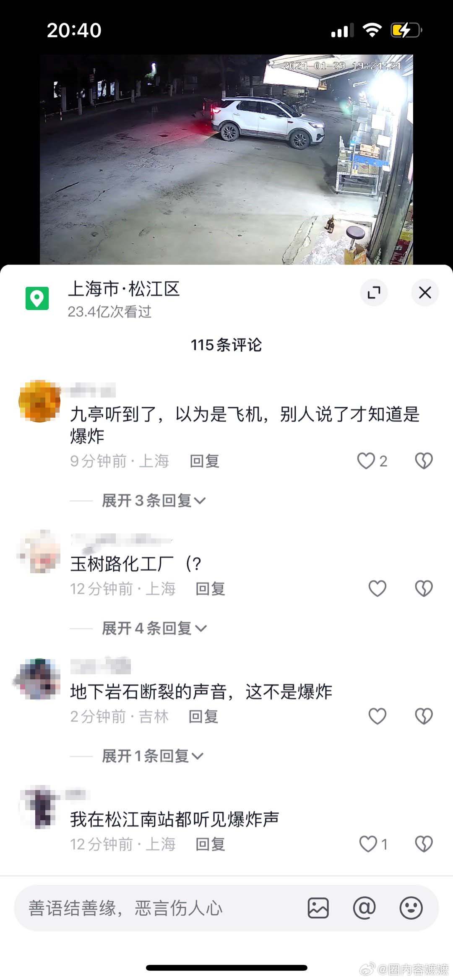Open the image picker in comment box
Screen dimensions: 453x980
[x=318, y=908]
